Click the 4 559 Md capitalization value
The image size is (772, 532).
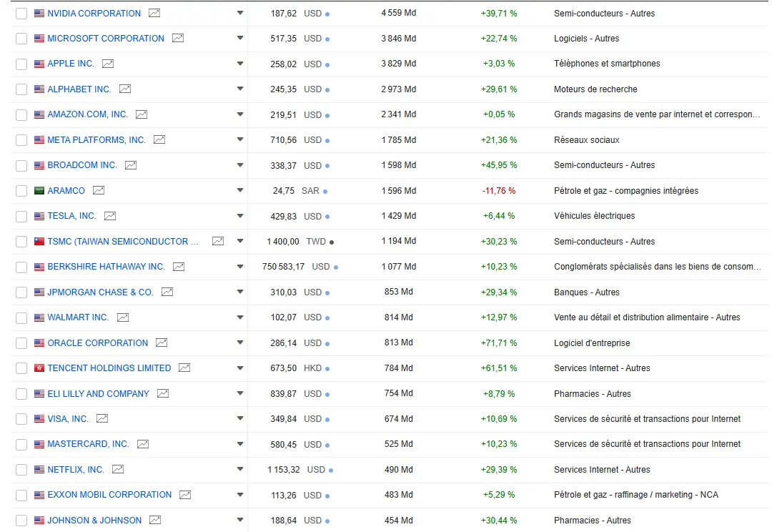click(399, 13)
